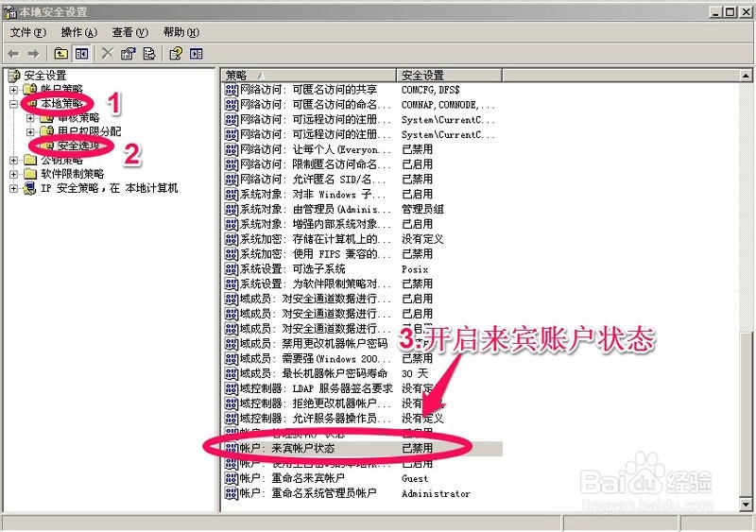Select 系统加密: 存储在计算机上的 policy
The width and height of the screenshot is (756, 532).
coord(316,239)
